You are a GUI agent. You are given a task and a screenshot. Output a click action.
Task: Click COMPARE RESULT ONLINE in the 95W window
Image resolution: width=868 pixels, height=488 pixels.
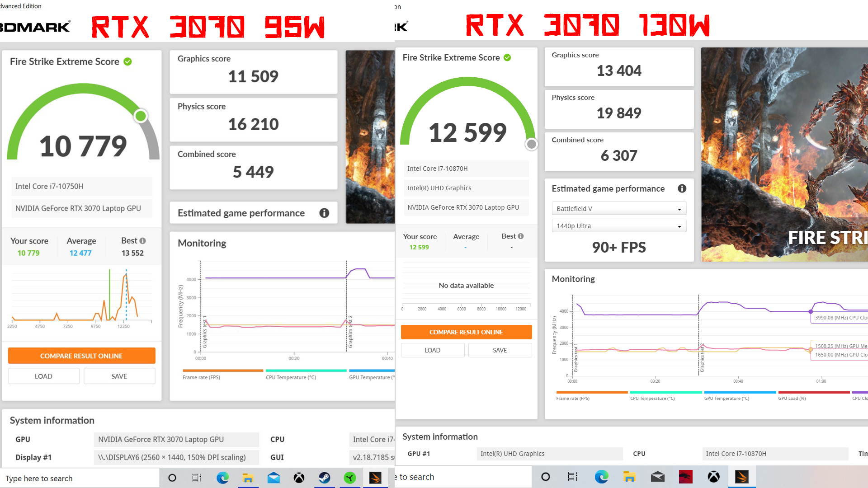[81, 356]
